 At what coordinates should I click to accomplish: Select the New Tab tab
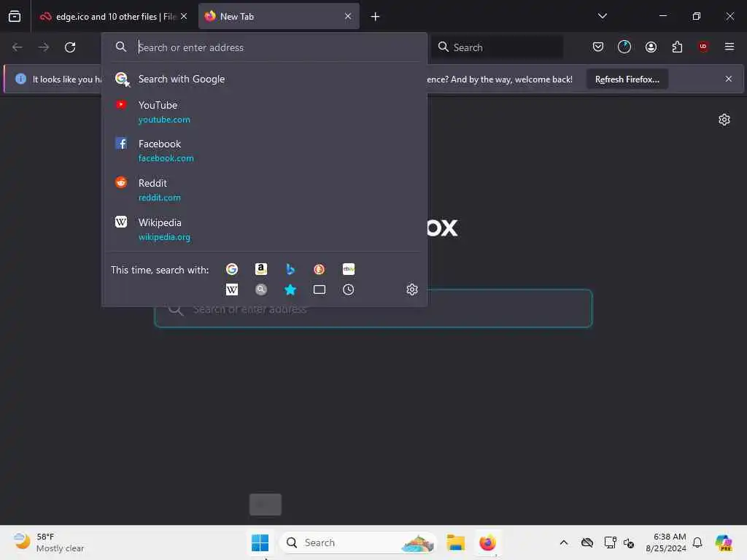279,17
